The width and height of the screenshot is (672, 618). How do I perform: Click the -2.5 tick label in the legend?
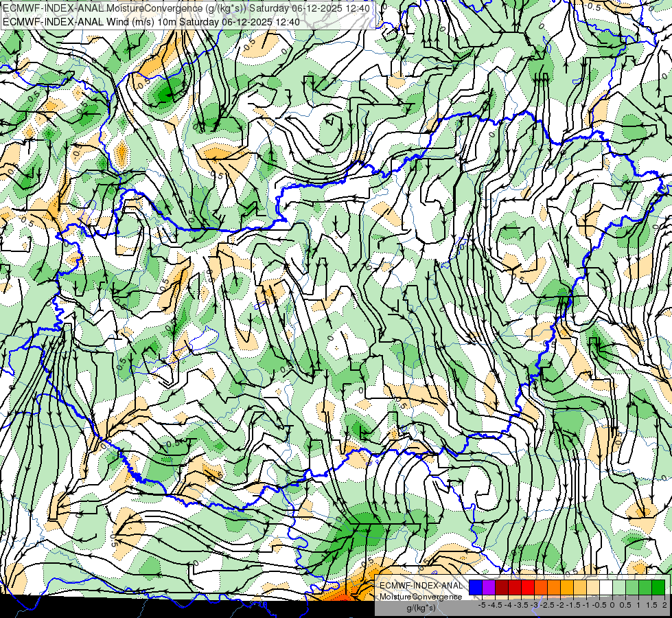click(x=547, y=605)
